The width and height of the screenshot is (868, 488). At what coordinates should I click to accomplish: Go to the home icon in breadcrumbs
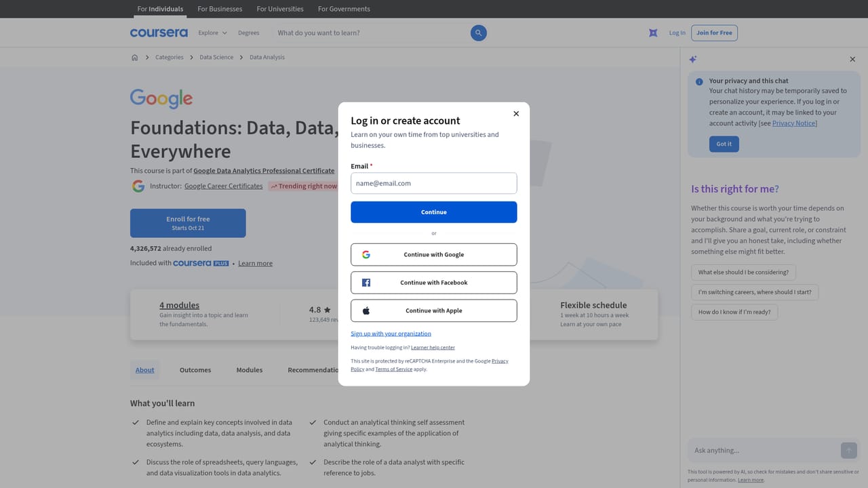[135, 58]
